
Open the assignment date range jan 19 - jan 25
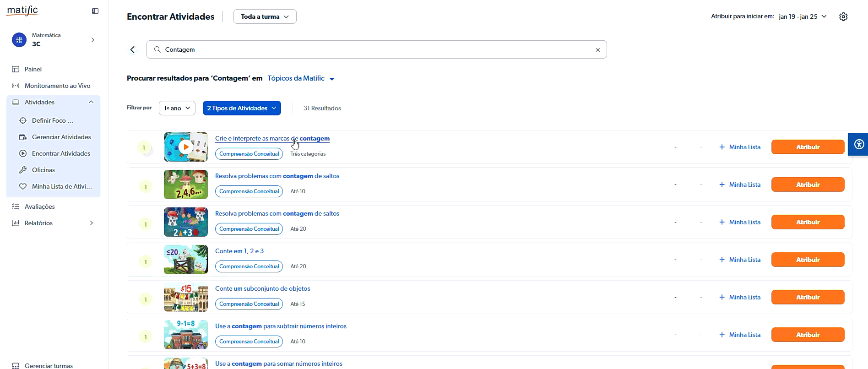(802, 16)
